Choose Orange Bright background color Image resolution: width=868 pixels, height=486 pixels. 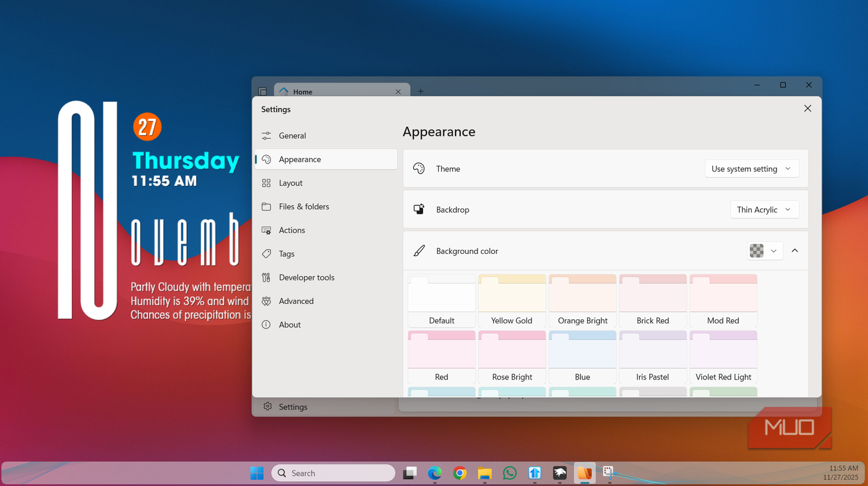583,301
